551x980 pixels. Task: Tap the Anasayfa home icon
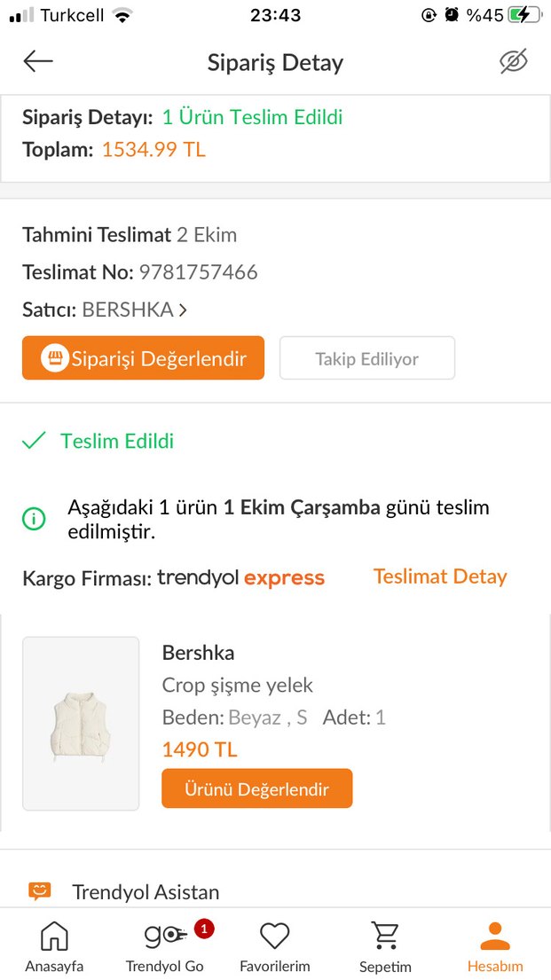point(54,936)
